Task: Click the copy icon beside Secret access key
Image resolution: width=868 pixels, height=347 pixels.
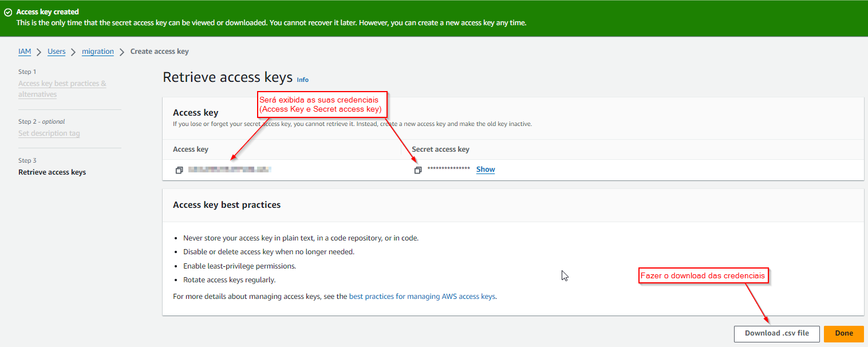Action: pos(418,170)
